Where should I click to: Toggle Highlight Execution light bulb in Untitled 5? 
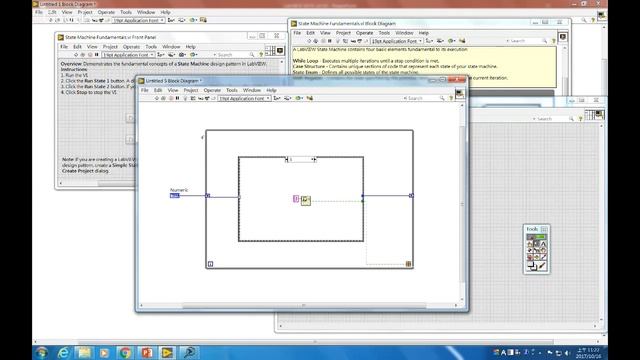[x=185, y=98]
